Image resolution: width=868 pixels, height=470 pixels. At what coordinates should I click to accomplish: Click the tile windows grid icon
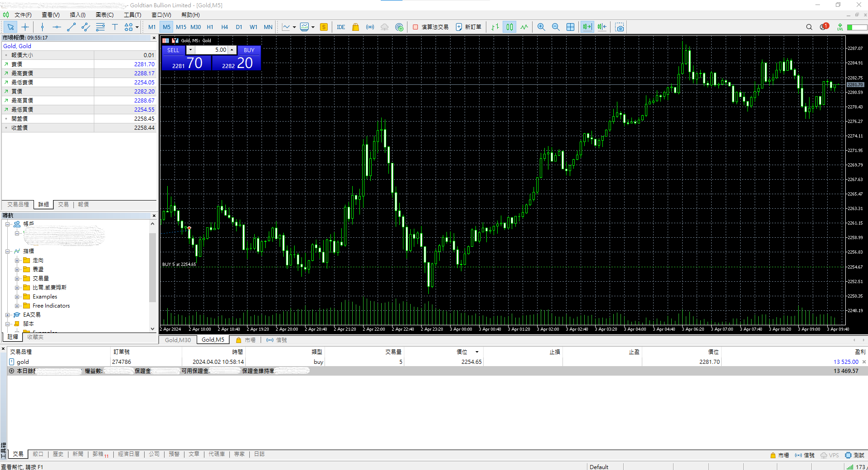[570, 27]
